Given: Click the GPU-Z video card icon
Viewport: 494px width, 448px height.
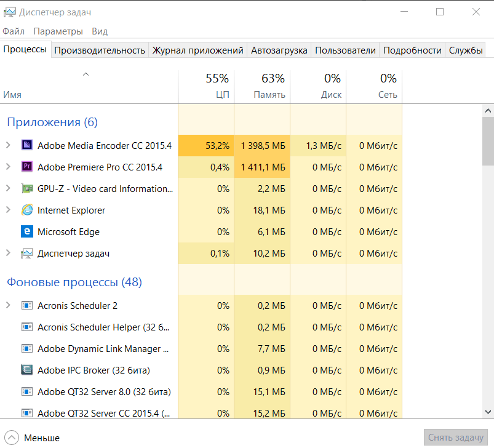Looking at the screenshot, I should pyautogui.click(x=27, y=188).
